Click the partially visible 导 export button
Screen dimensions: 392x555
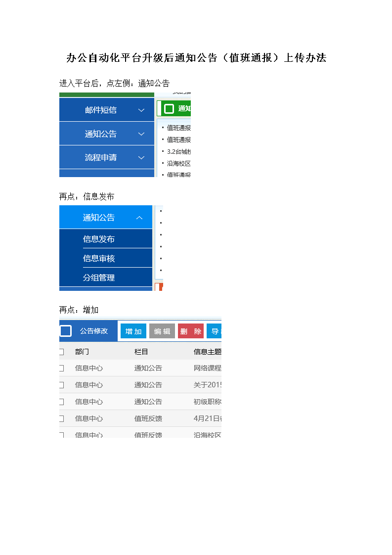214,331
